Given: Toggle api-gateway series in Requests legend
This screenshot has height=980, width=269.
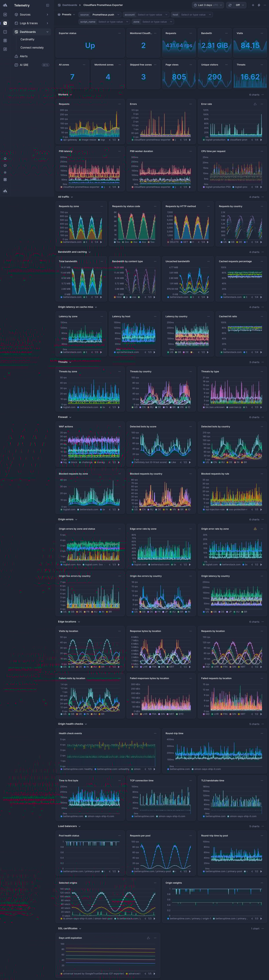Looking at the screenshot, I should coord(69,140).
